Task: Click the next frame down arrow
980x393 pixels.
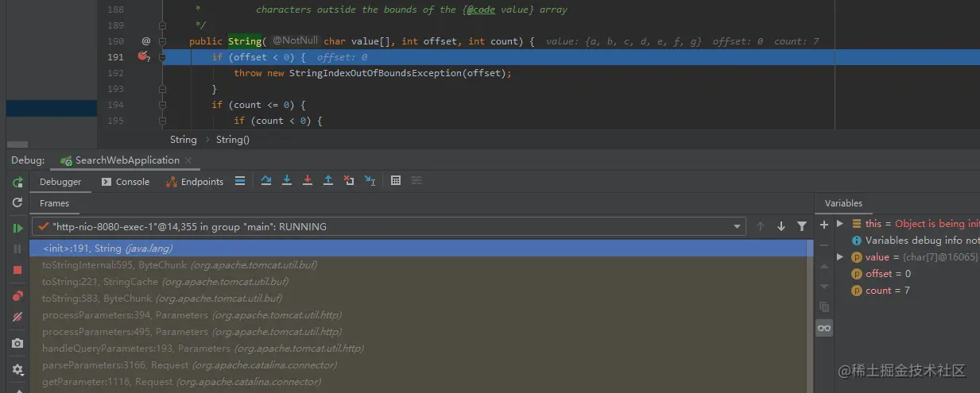Action: tap(781, 227)
